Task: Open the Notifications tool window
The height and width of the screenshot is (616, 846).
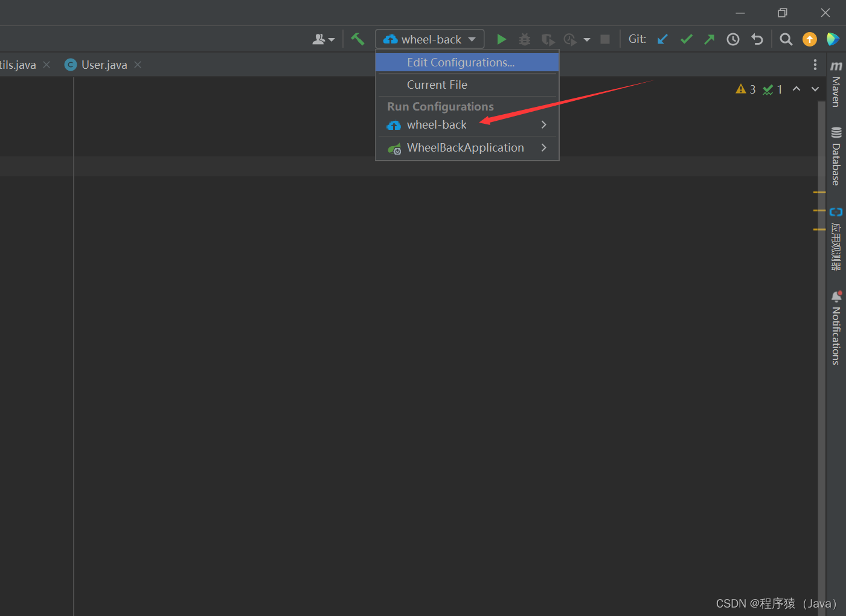Action: [x=836, y=329]
